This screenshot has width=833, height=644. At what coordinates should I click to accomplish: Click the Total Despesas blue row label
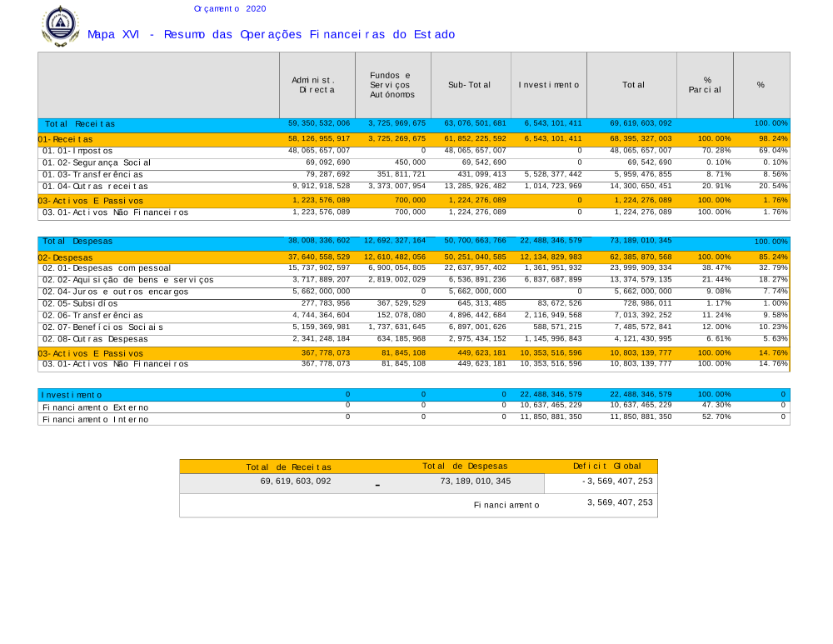click(77, 242)
